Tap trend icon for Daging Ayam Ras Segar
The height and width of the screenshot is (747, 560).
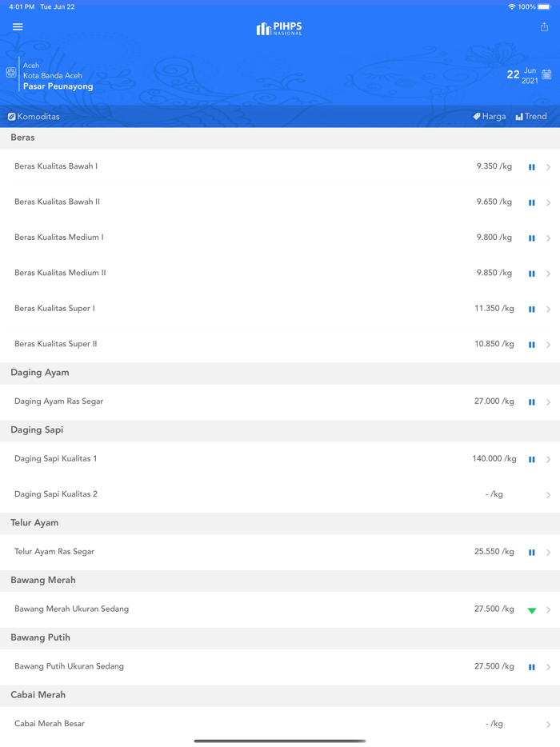(532, 402)
